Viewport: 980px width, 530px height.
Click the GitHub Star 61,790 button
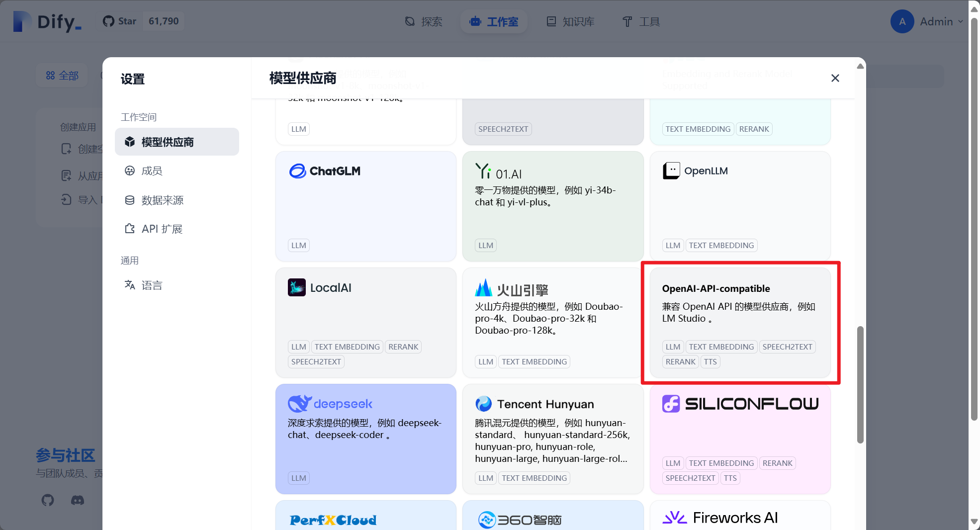click(x=141, y=21)
